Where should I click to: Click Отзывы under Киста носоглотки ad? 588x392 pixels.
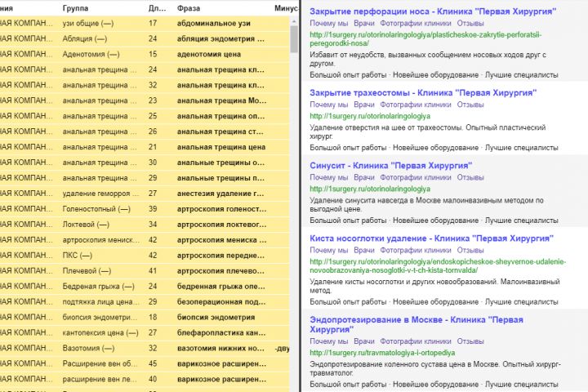coord(470,250)
